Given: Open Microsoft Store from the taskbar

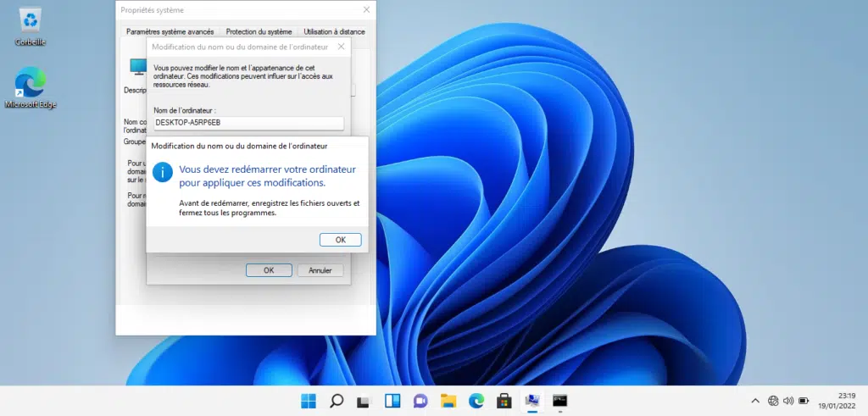Looking at the screenshot, I should pos(504,401).
